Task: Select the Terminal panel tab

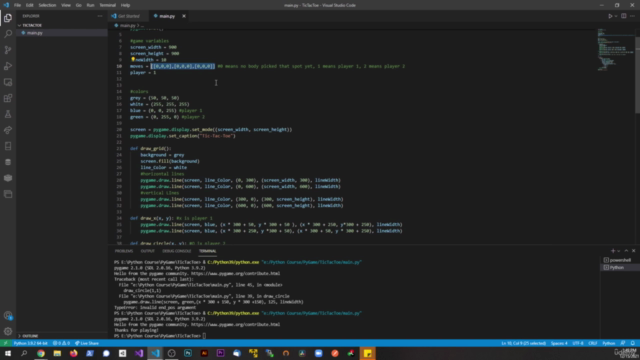Action: coord(207,251)
